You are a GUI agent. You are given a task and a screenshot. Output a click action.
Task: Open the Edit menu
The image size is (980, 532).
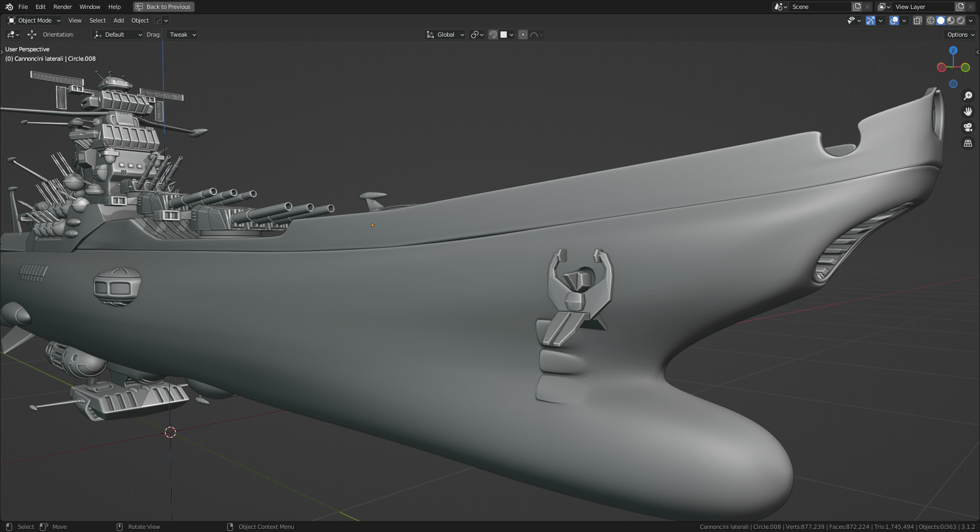pos(40,7)
